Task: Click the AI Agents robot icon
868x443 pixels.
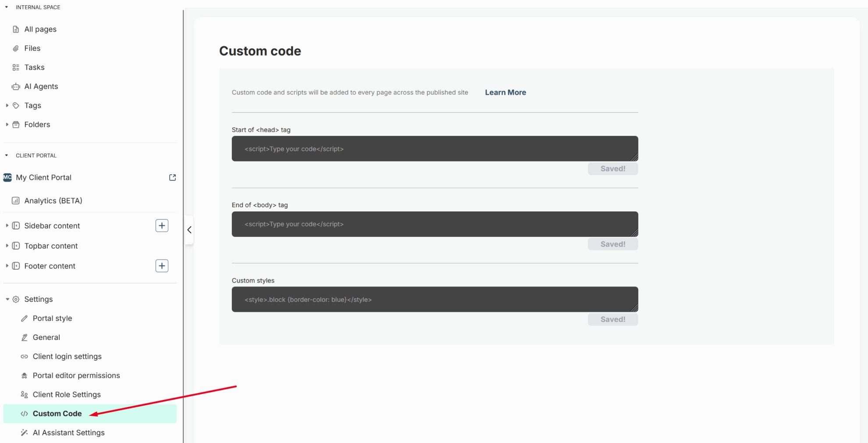Action: 16,86
